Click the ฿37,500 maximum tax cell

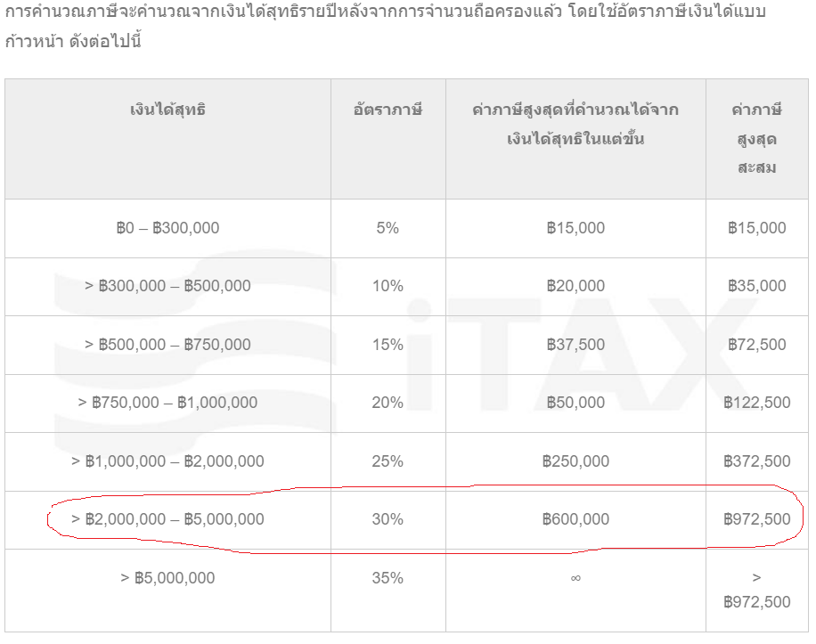575,345
